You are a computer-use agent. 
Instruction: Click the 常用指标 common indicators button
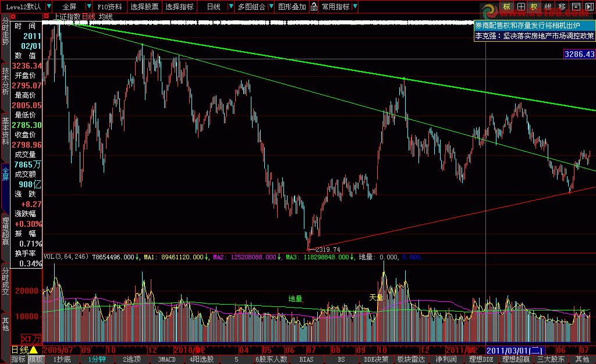coord(336,7)
